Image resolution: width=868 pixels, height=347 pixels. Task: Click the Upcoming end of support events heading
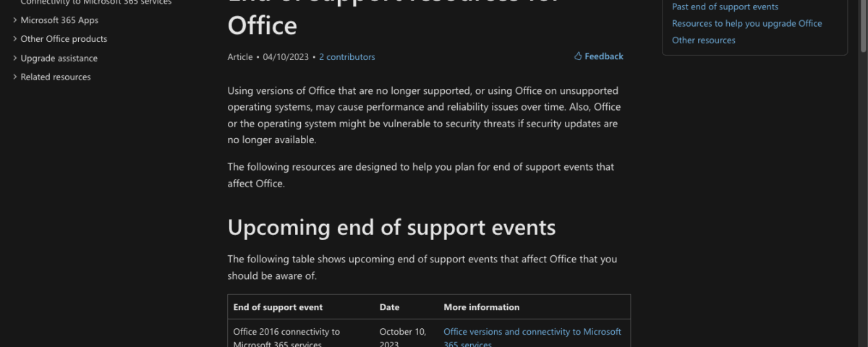click(x=391, y=227)
